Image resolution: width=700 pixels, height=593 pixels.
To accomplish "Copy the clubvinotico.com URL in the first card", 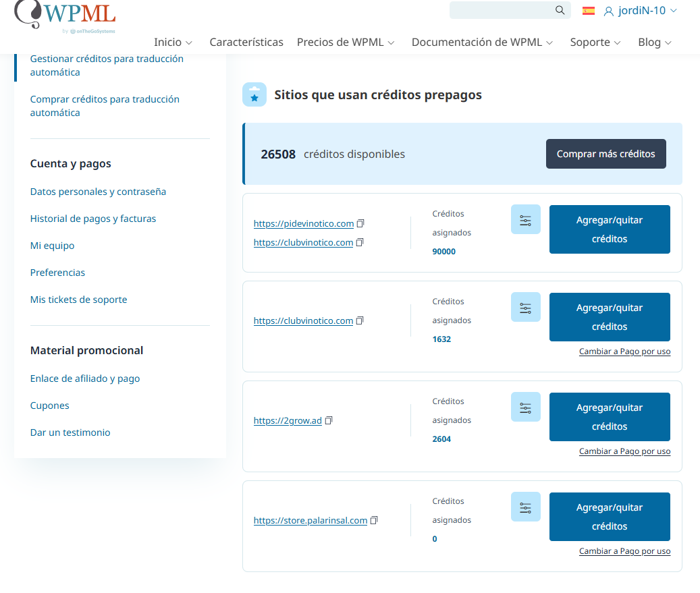I will coord(360,242).
